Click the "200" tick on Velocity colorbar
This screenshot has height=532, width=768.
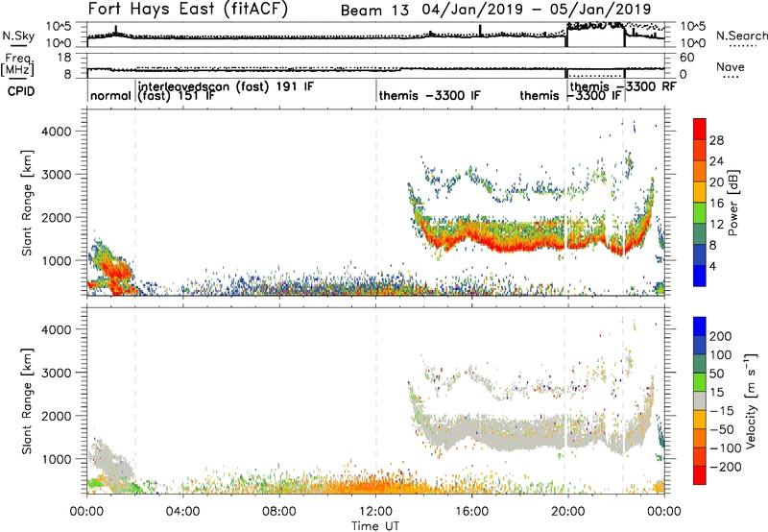click(721, 336)
